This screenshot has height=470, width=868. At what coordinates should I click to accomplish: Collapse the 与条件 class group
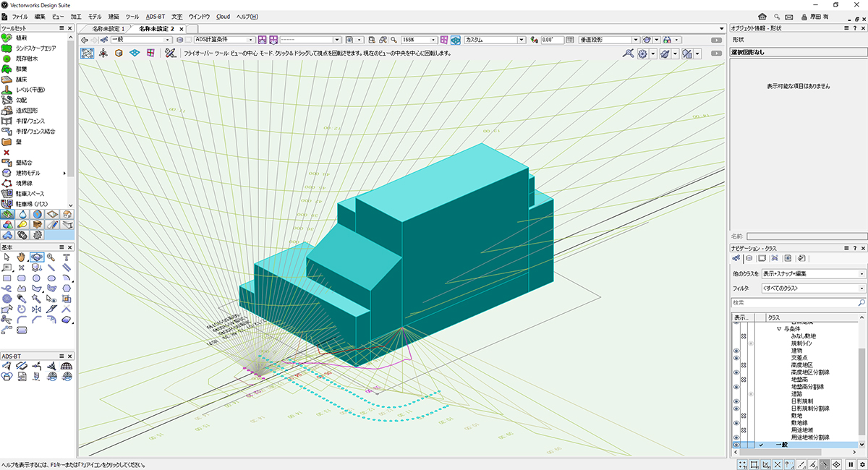point(779,329)
